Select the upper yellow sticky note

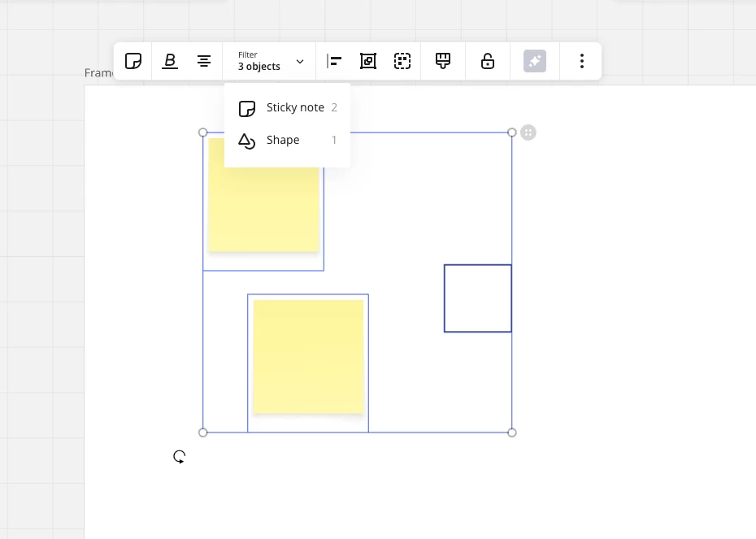[x=263, y=210]
